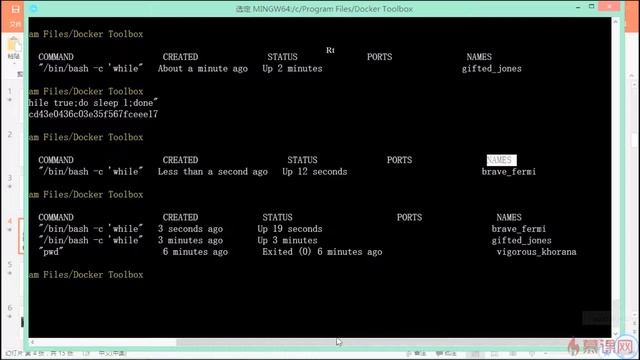Select slide number 6 in PowerPoint's slide panel
The image size is (640, 360).
(10, 307)
